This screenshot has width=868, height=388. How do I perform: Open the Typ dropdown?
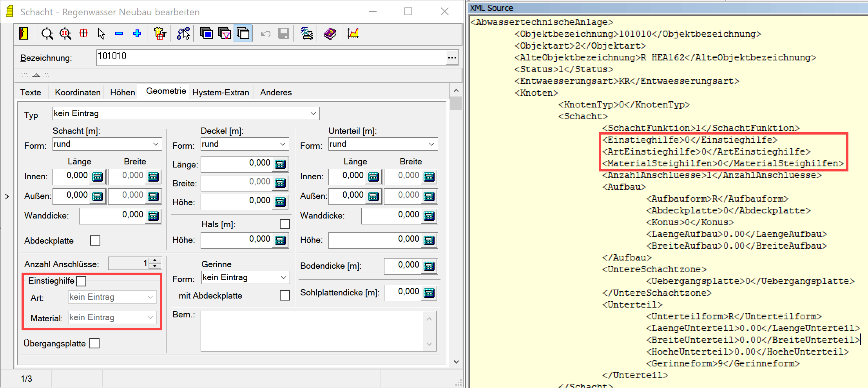tap(313, 114)
